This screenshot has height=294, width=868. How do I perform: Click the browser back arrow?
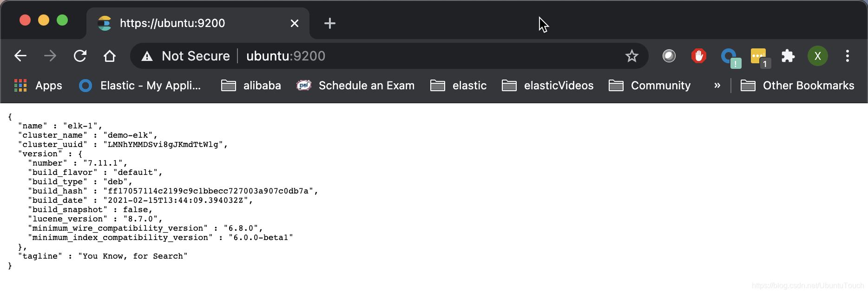click(20, 56)
